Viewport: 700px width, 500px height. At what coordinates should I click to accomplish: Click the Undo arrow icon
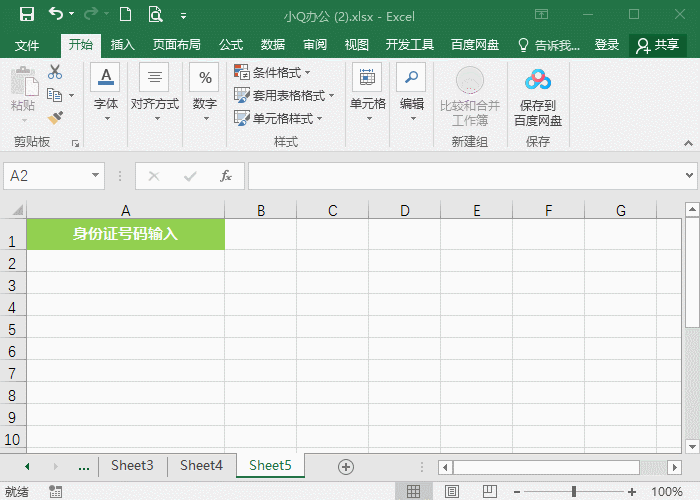click(56, 14)
